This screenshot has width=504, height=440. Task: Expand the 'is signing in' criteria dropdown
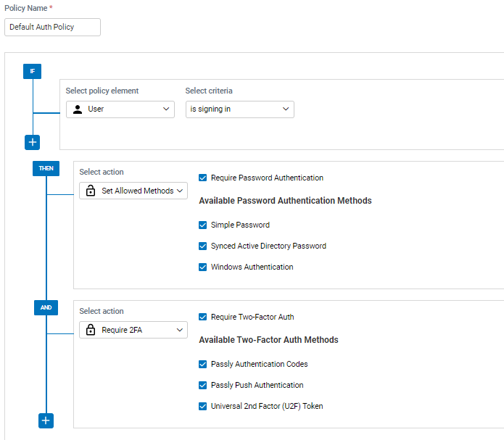click(x=240, y=109)
